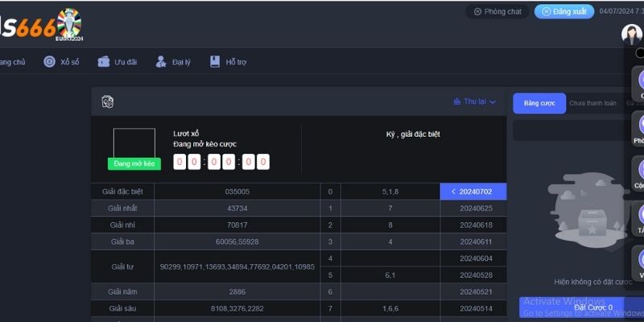Click the Hỗ trợ support icon
The image size is (644, 322).
click(x=215, y=61)
